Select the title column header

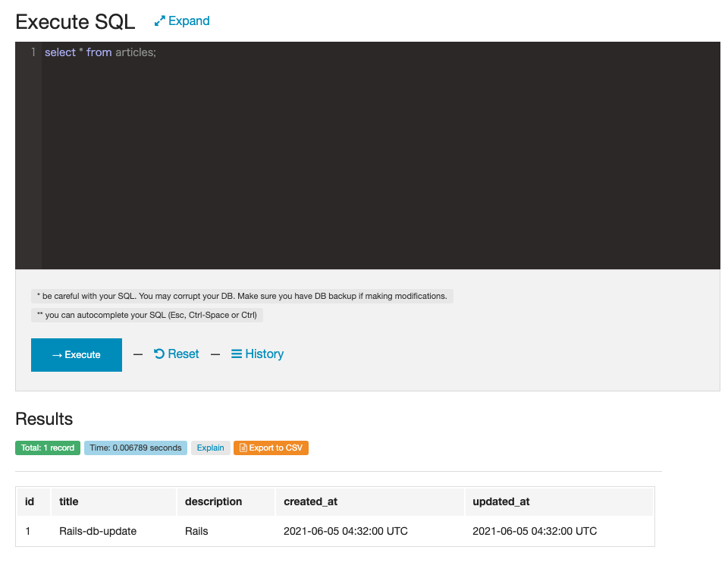pyautogui.click(x=69, y=501)
